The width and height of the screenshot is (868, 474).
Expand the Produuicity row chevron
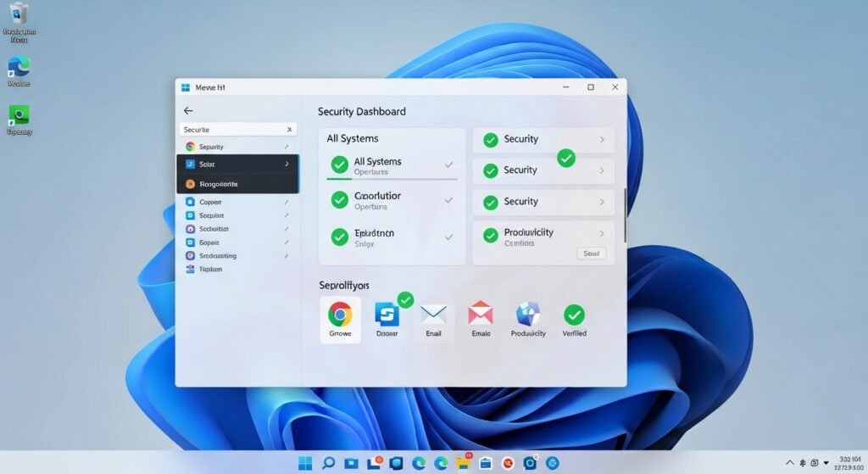pos(602,233)
